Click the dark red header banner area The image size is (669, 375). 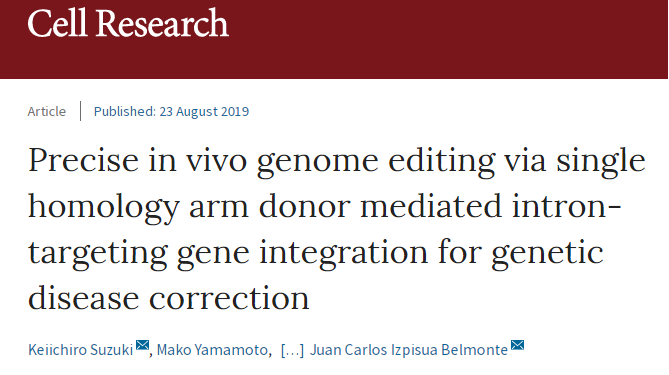coord(334,39)
